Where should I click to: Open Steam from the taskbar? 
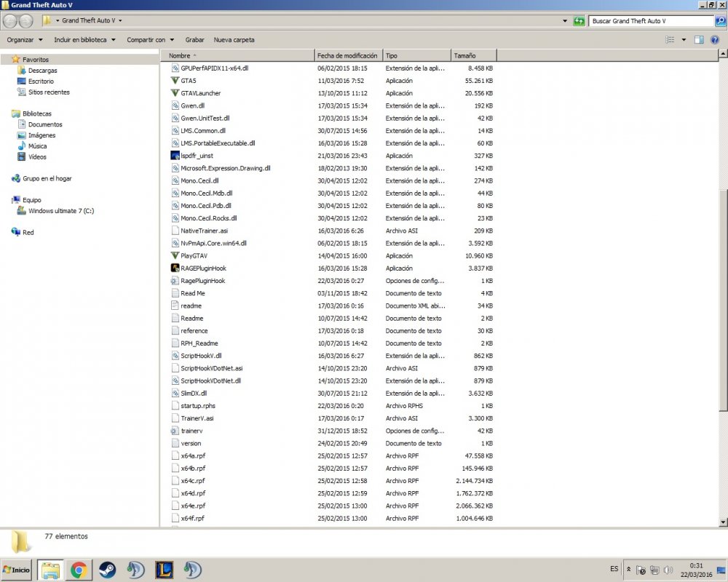point(107,570)
